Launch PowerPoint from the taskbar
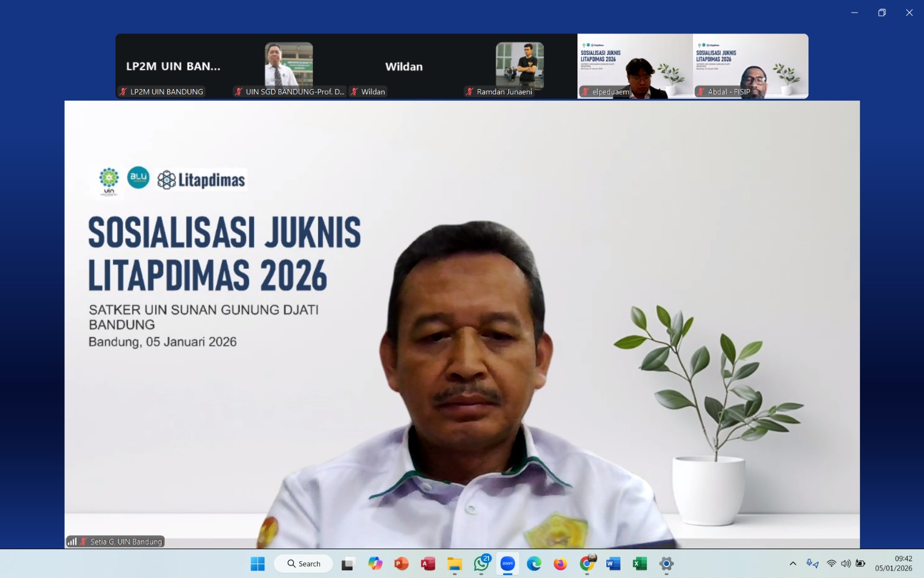Image resolution: width=924 pixels, height=578 pixels. 401,564
